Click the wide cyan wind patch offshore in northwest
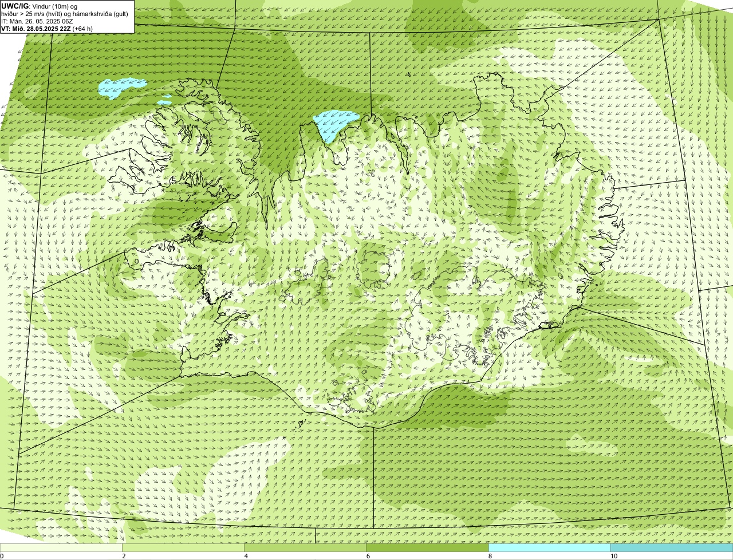Screen dimensions: 733x560 pyautogui.click(x=121, y=88)
